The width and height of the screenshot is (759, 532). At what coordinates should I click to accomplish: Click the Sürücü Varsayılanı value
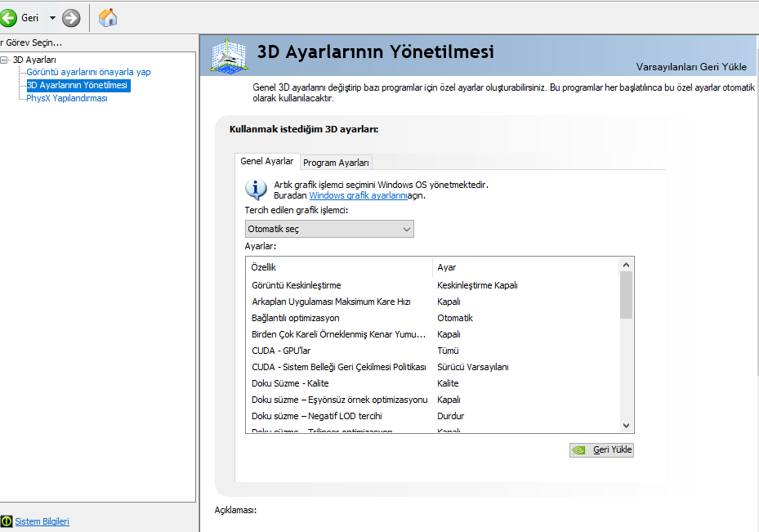473,368
